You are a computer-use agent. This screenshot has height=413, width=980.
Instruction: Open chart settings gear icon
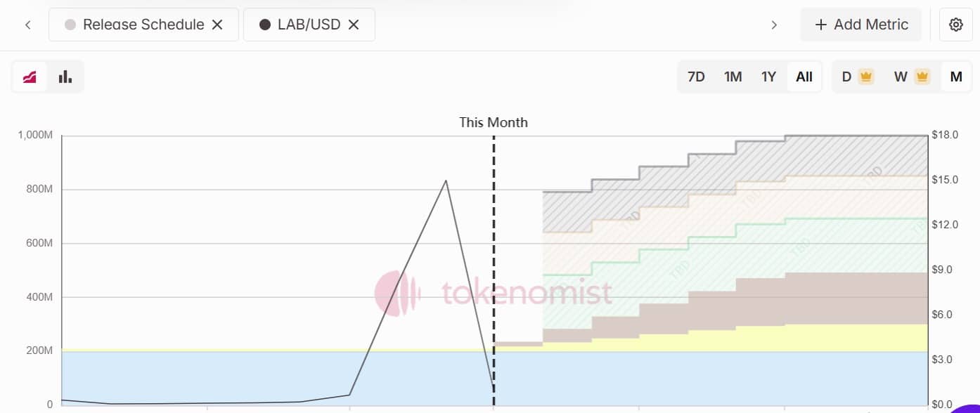[x=955, y=25]
